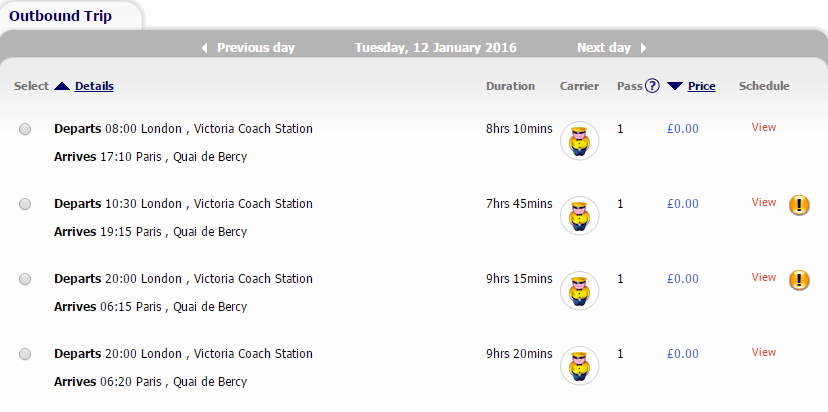Click the right arrow beside Next day

click(x=643, y=48)
